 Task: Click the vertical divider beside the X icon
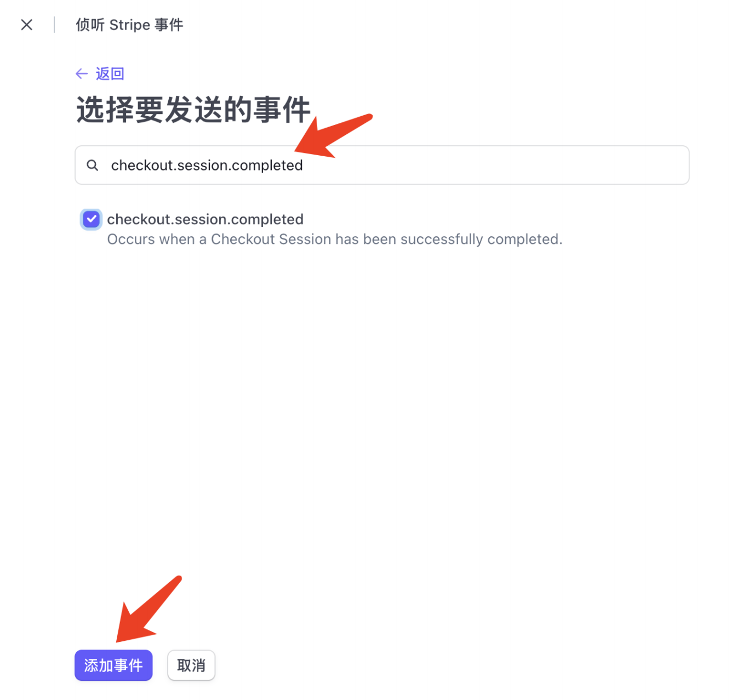54,25
